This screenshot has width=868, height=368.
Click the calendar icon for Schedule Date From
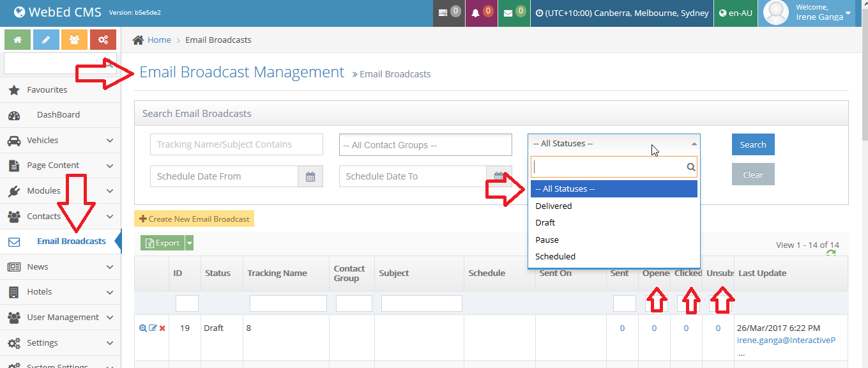(x=310, y=177)
